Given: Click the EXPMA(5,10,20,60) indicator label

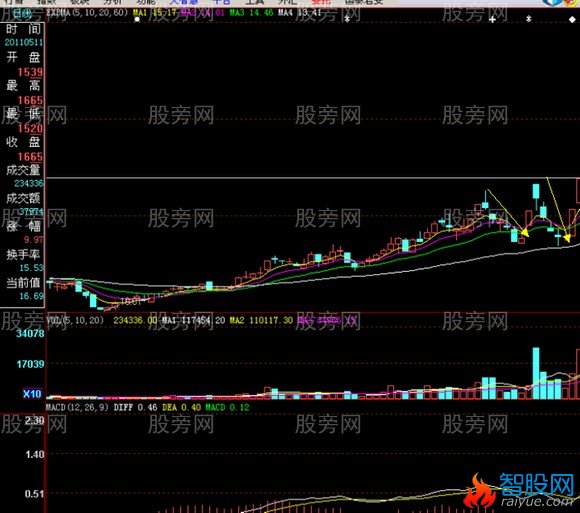Looking at the screenshot, I should (87, 13).
